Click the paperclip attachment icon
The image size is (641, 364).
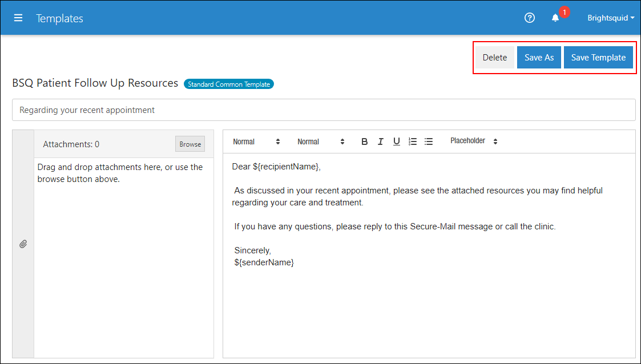23,244
